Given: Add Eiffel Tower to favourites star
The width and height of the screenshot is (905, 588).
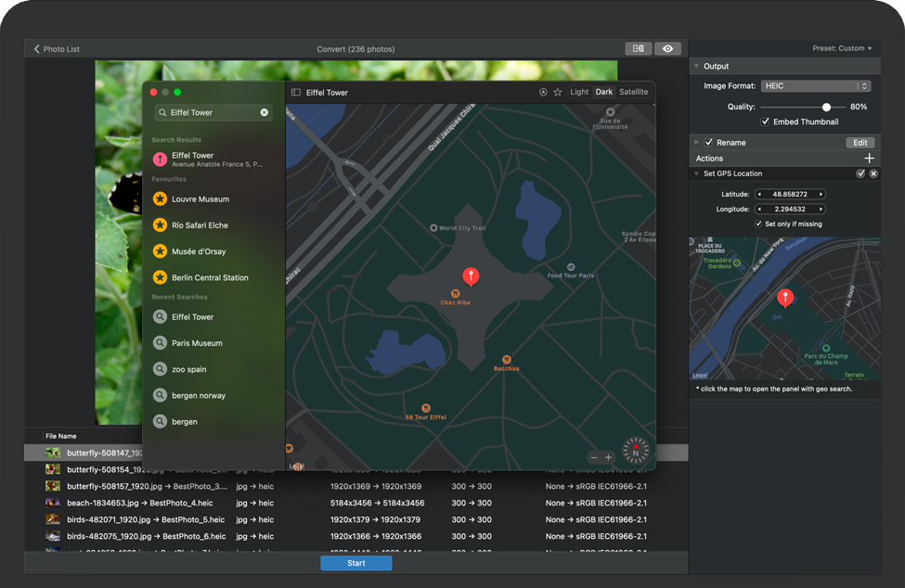Looking at the screenshot, I should 558,93.
